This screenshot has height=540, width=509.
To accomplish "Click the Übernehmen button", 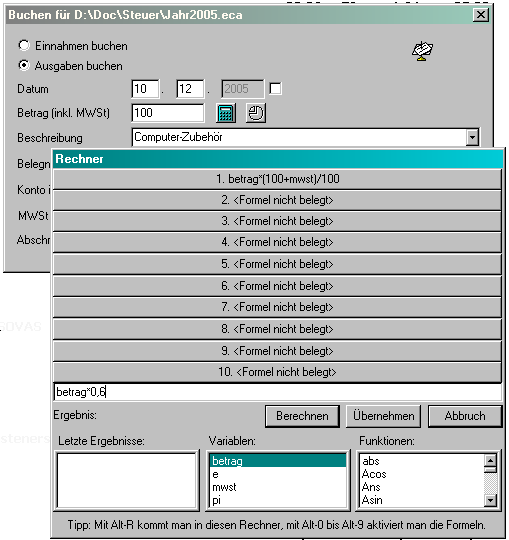I will [383, 416].
